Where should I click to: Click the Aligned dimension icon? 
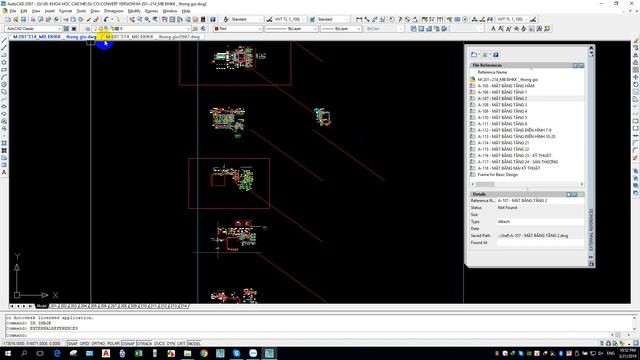(367, 19)
